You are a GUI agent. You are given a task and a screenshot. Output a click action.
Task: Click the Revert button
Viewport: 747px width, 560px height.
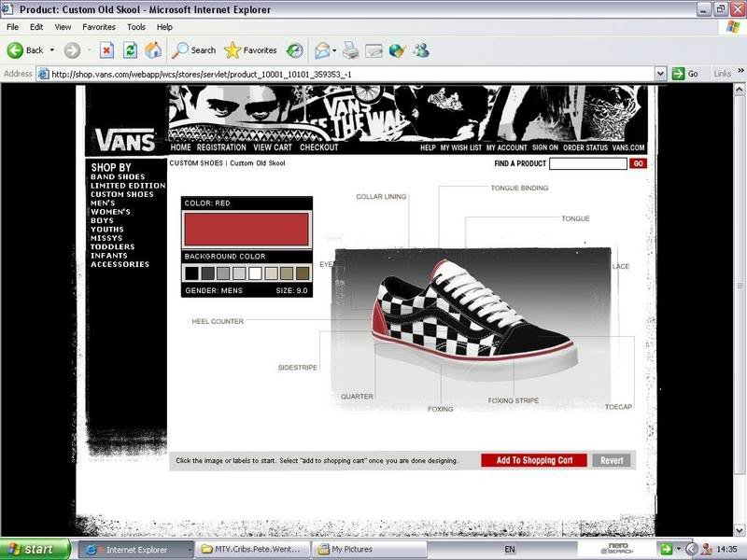(x=612, y=460)
